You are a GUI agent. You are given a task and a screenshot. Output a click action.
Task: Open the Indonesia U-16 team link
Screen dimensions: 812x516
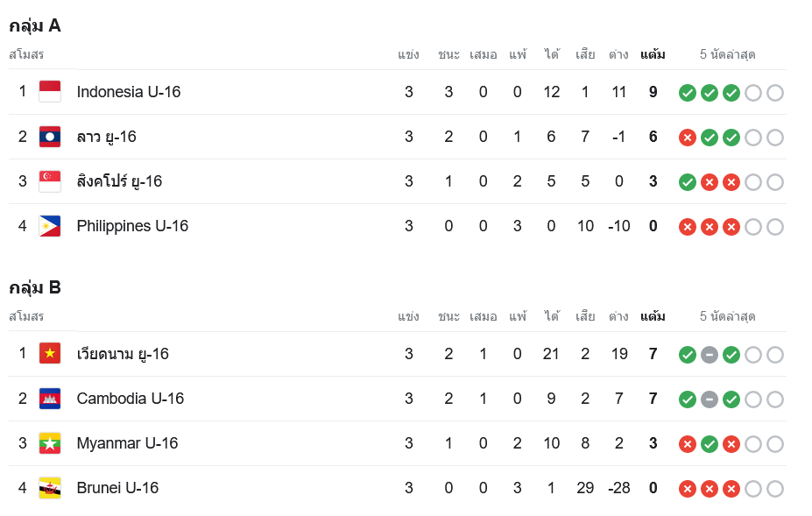tap(129, 92)
